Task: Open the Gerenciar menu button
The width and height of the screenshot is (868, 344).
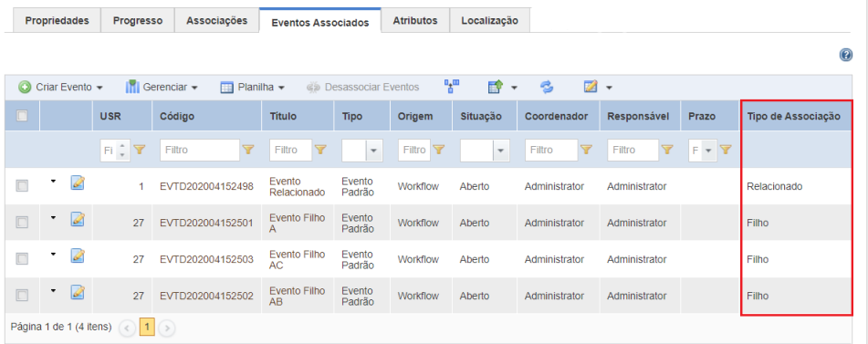Action: [162, 87]
